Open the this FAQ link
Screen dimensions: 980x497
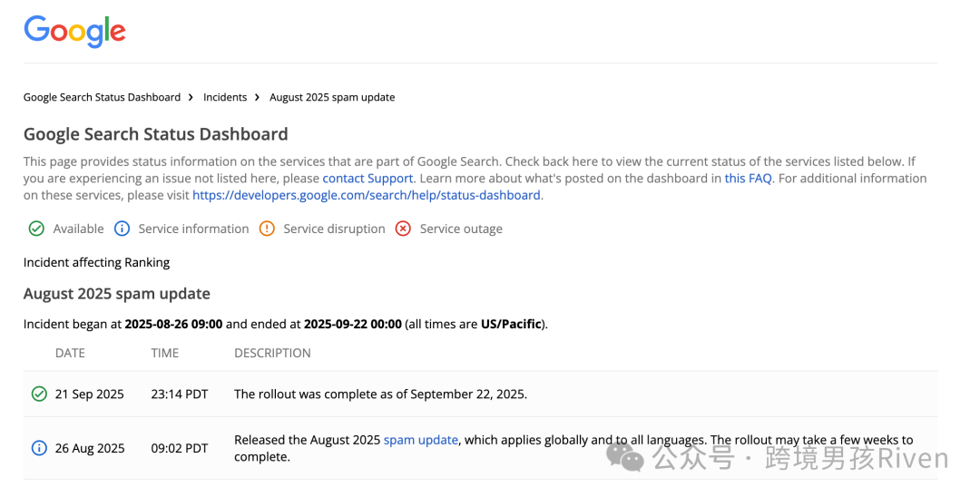pyautogui.click(x=748, y=179)
